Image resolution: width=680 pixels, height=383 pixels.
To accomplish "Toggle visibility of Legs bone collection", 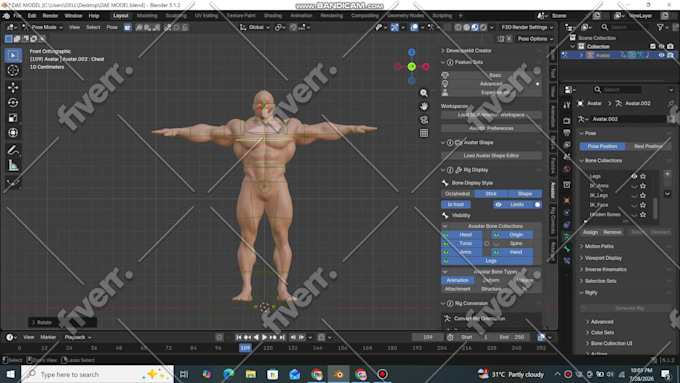I will point(634,176).
